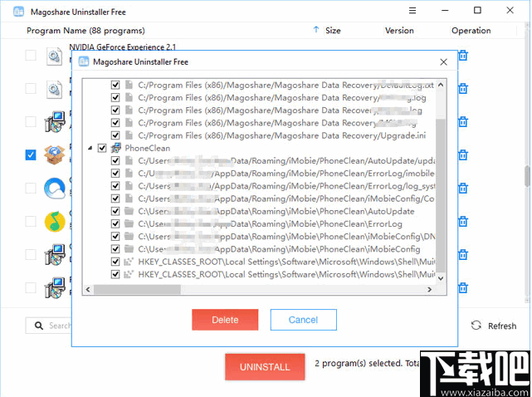This screenshot has height=397, width=532.
Task: Click the Program Name column header
Action: point(85,31)
